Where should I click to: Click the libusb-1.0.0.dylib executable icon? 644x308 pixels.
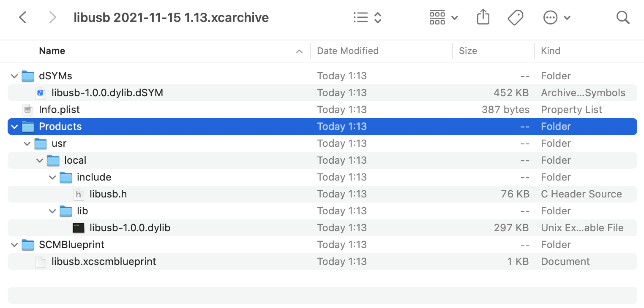coord(79,228)
